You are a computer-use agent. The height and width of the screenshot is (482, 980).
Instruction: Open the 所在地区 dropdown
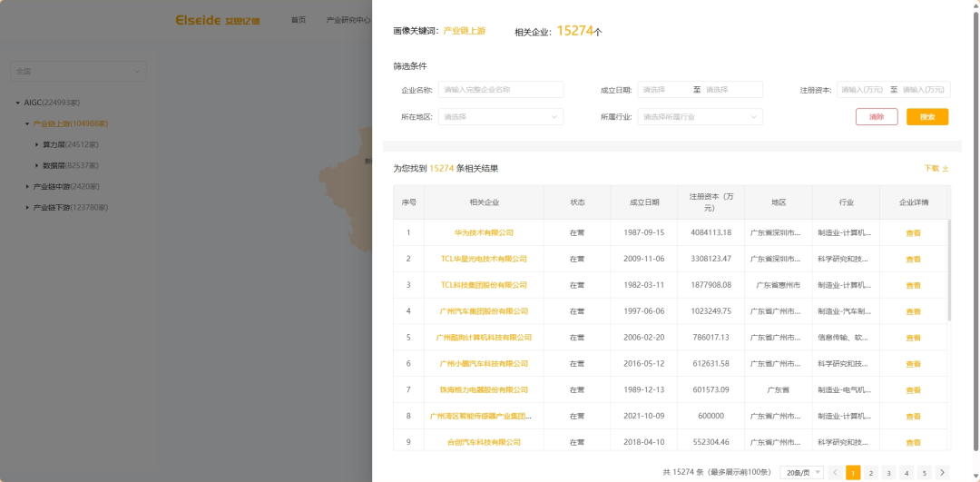point(501,117)
